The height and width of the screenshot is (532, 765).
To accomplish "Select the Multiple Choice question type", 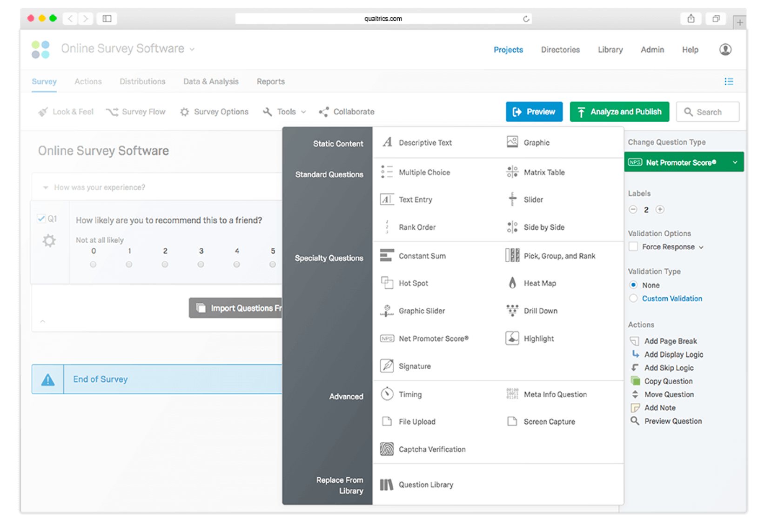I will pos(424,172).
